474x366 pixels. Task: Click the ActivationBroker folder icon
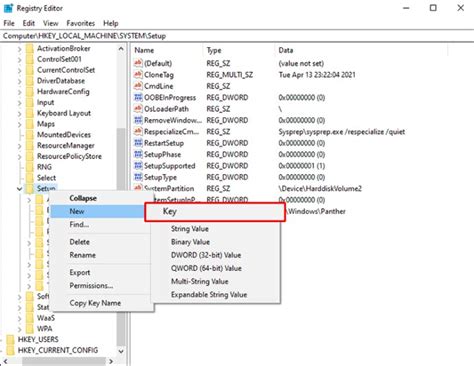pyautogui.click(x=30, y=49)
